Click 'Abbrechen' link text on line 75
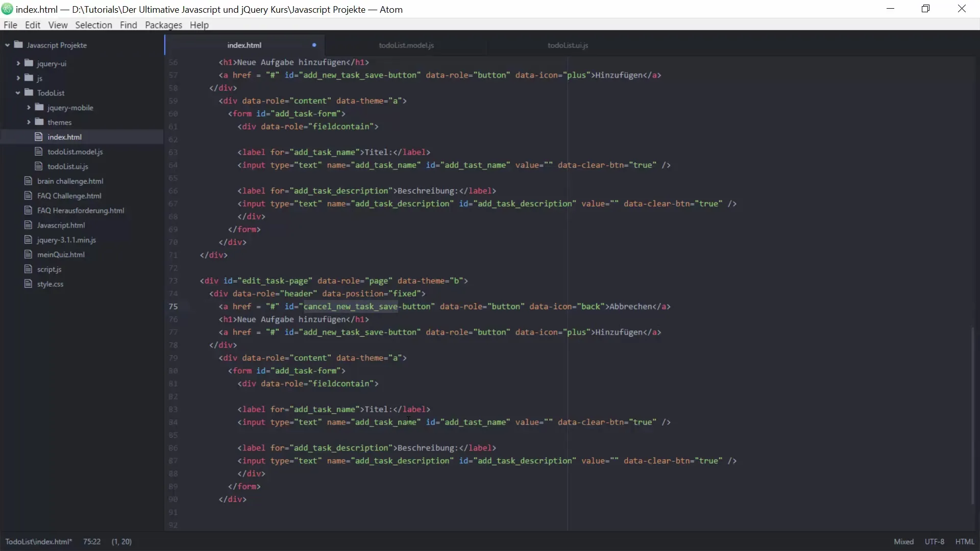The height and width of the screenshot is (551, 980). tap(631, 307)
